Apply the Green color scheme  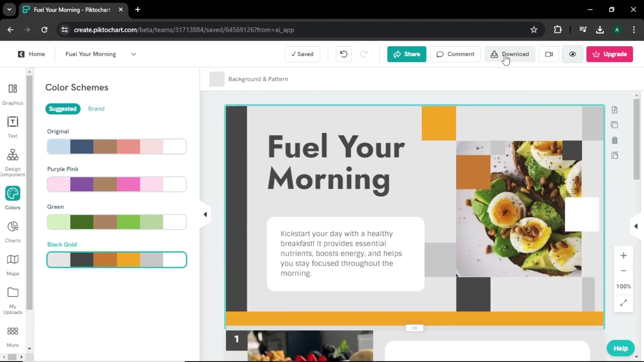point(117,222)
